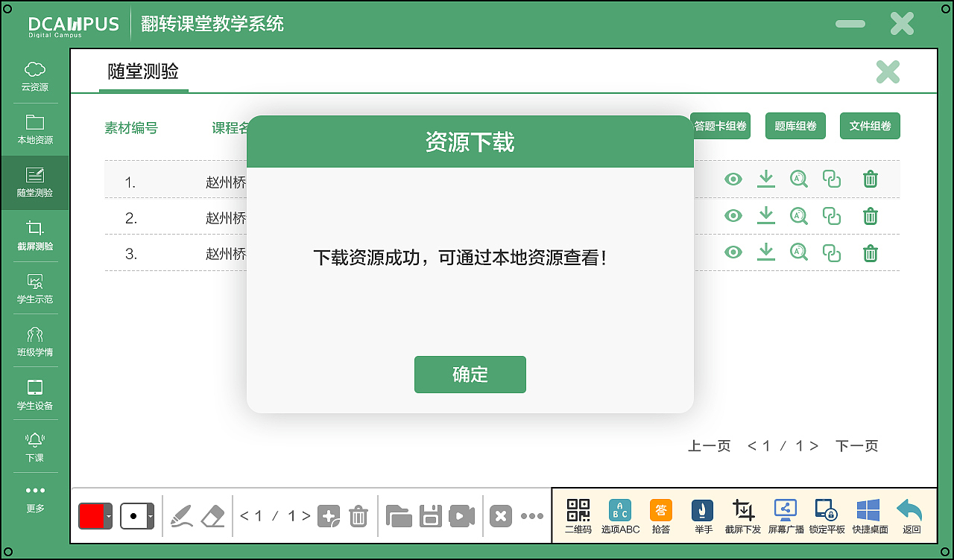
Task: Toggle preview on the third material row
Action: point(733,252)
